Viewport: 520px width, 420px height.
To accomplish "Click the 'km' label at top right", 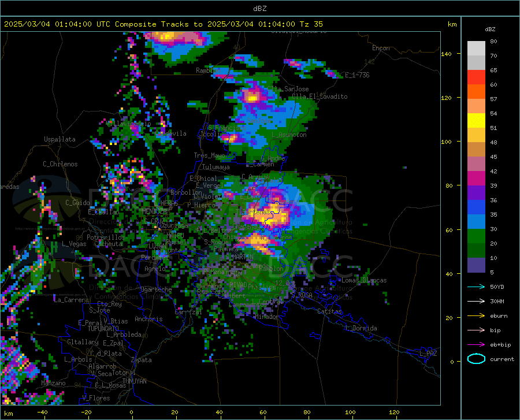I will (x=452, y=24).
